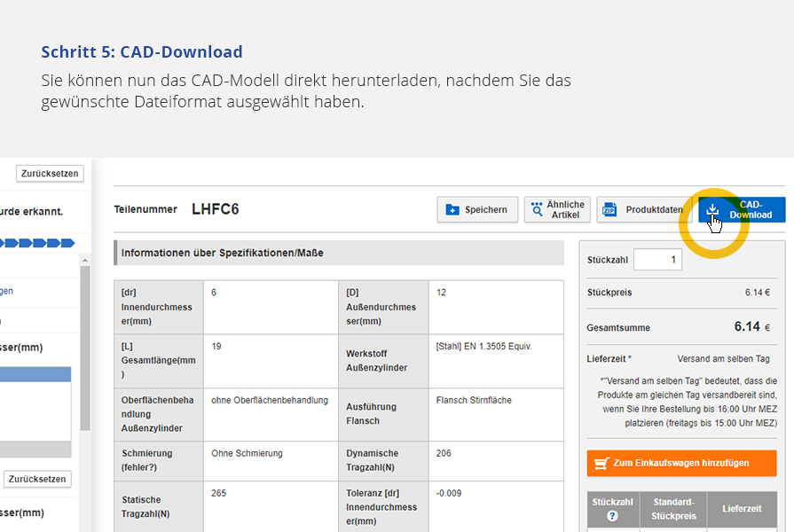Screen dimensions: 794x532
Task: Click the blue step progress arrows indicator
Action: [40, 242]
